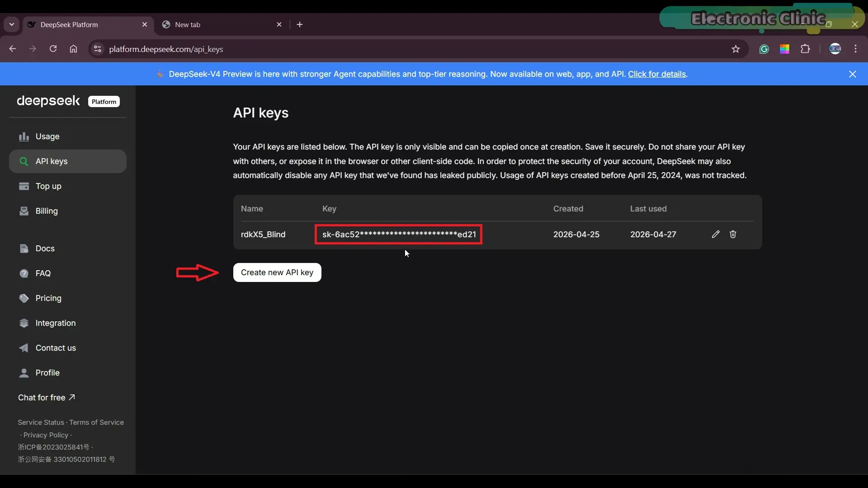This screenshot has width=868, height=488.
Task: Click the created date 2026-04-25
Action: click(x=576, y=235)
